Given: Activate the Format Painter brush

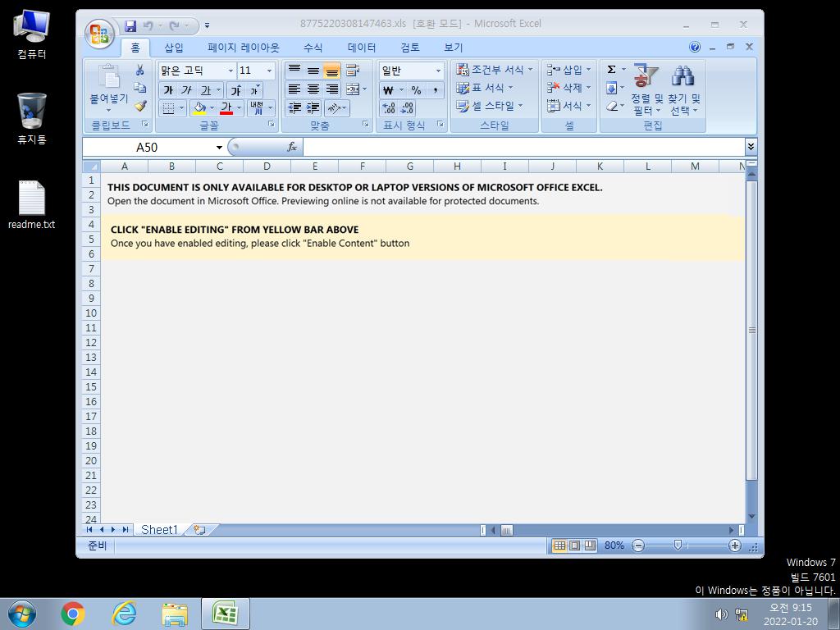Looking at the screenshot, I should (x=139, y=106).
